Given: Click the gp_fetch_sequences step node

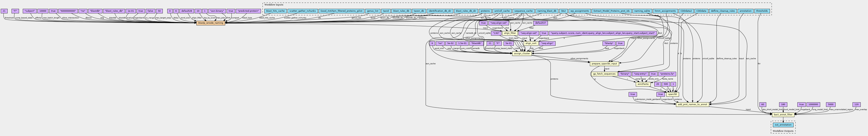Looking at the screenshot, I should [x=604, y=74].
